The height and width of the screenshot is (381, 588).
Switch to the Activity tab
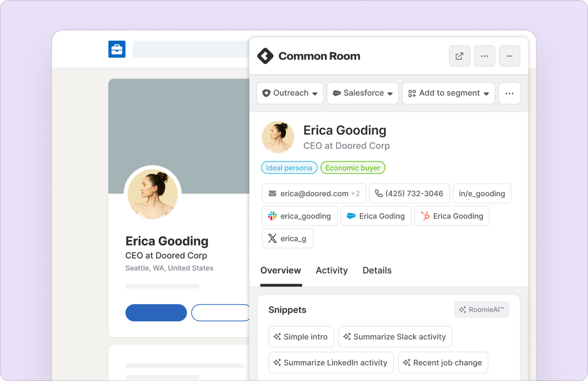tap(332, 270)
